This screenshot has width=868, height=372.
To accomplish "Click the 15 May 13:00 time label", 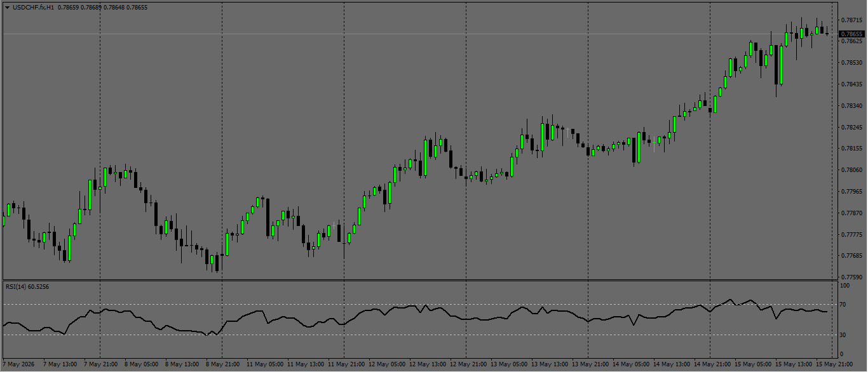I will [793, 365].
